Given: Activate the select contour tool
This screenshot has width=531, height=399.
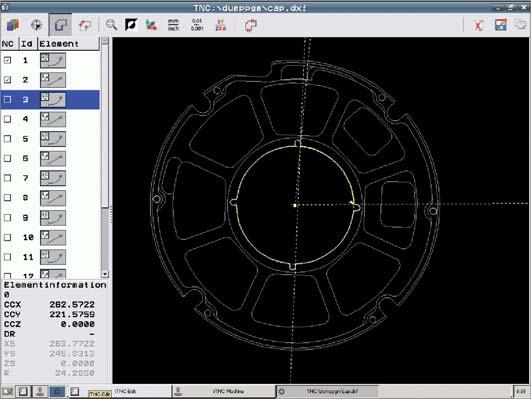Looking at the screenshot, I should tap(60, 25).
